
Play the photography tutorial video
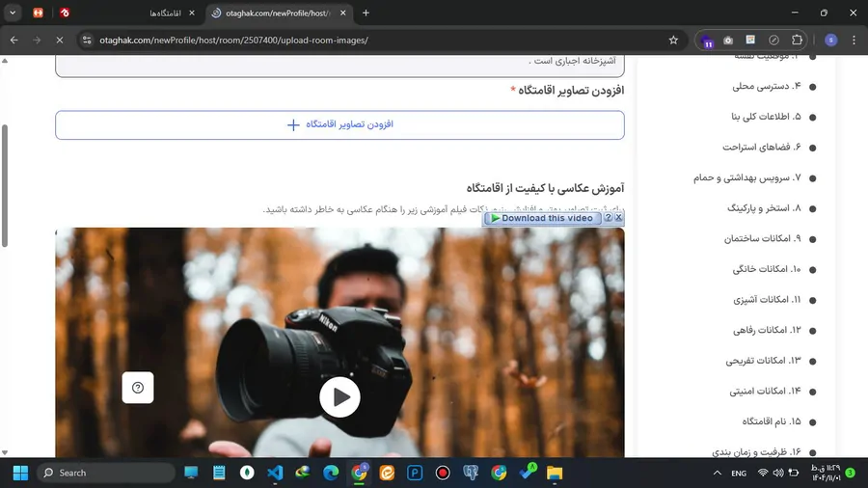(x=339, y=396)
